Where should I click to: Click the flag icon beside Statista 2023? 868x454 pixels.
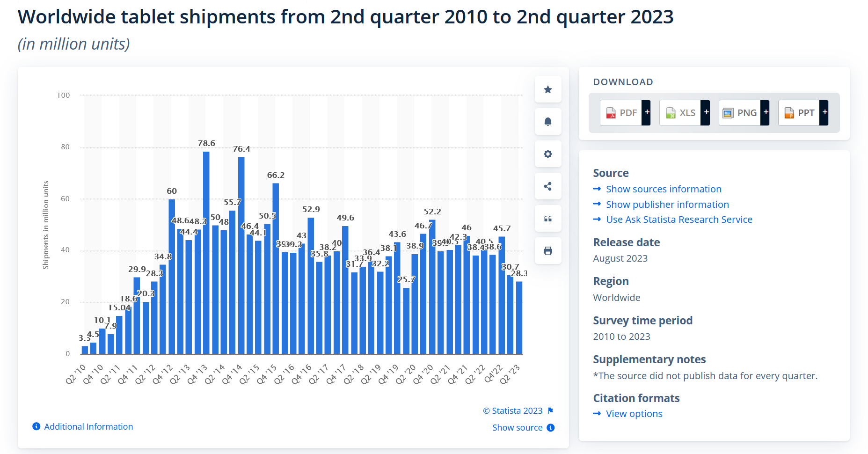[551, 410]
